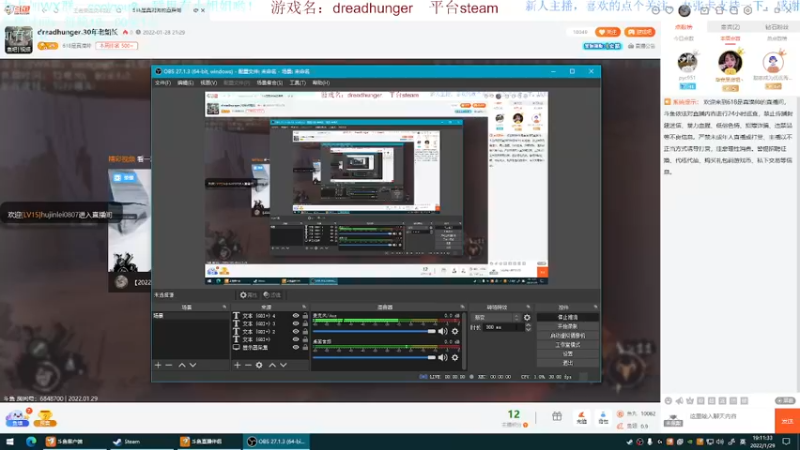
Task: Open the notification center in taskbar
Action: (x=787, y=442)
